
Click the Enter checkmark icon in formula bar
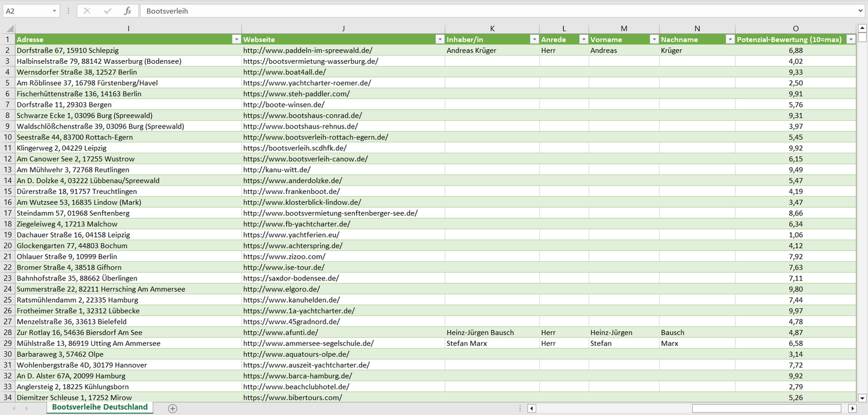[108, 11]
